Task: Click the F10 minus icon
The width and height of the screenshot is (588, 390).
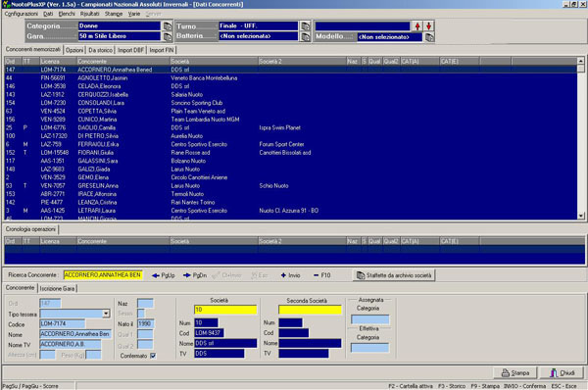Action: pyautogui.click(x=317, y=275)
